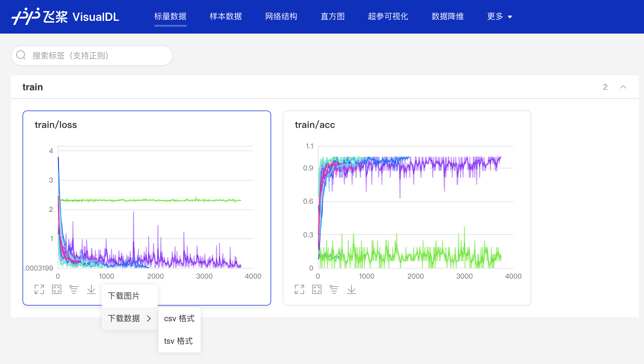Viewport: 644px width, 364px height.
Task: Restore axis range of train/acc chart
Action: (x=317, y=289)
